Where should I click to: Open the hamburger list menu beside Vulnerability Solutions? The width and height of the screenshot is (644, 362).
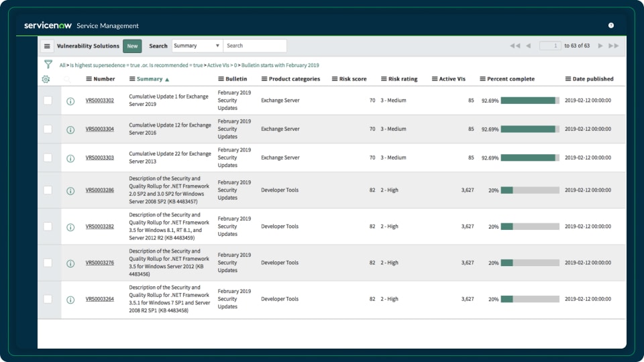click(x=47, y=46)
